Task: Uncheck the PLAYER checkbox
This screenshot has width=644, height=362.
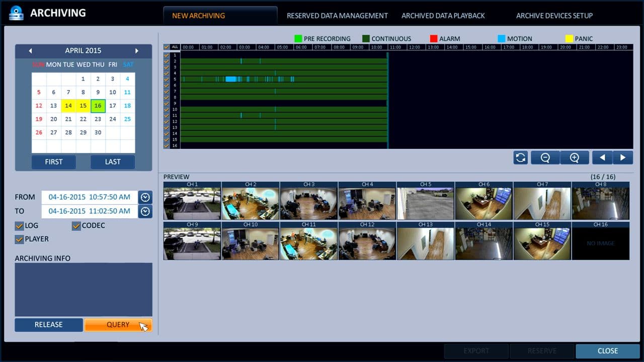Action: [19, 239]
